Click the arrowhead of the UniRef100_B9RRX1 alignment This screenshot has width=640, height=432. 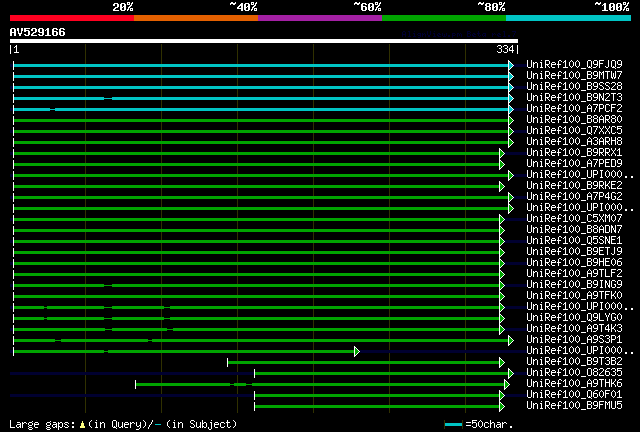click(x=502, y=153)
